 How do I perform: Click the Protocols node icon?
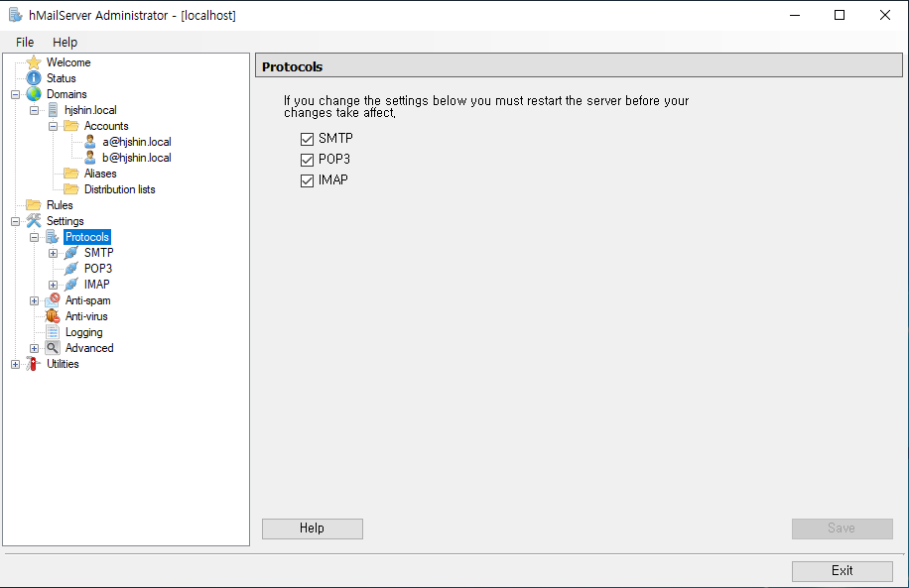53,236
